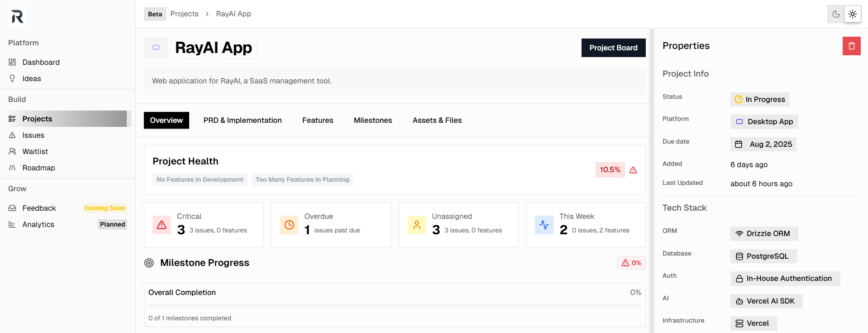Open the Project Board
The image size is (868, 333).
613,48
